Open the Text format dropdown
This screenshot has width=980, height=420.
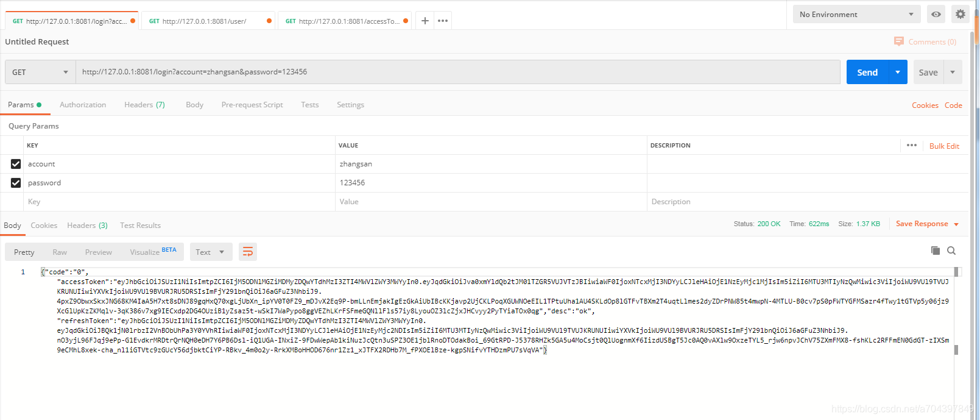[x=211, y=252]
